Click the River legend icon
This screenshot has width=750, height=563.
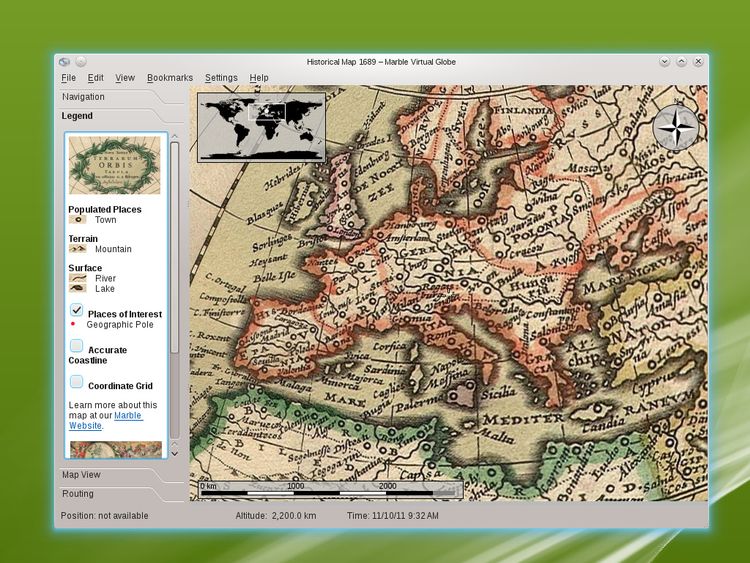click(x=77, y=278)
